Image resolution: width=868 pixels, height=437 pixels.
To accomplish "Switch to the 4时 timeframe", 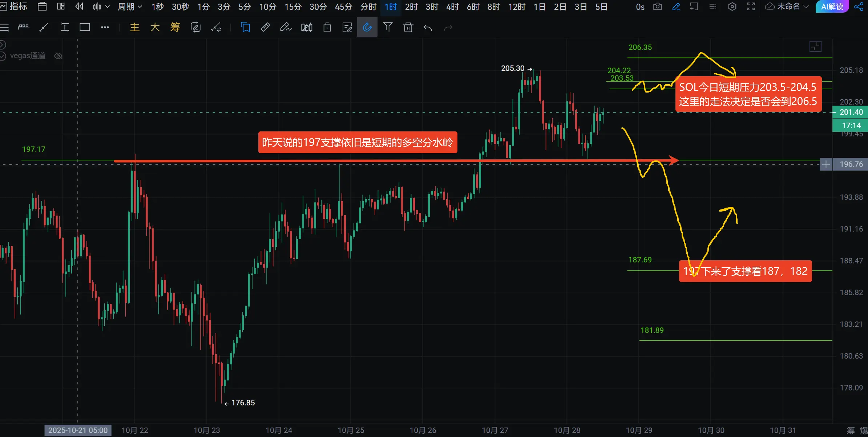I will pos(452,7).
